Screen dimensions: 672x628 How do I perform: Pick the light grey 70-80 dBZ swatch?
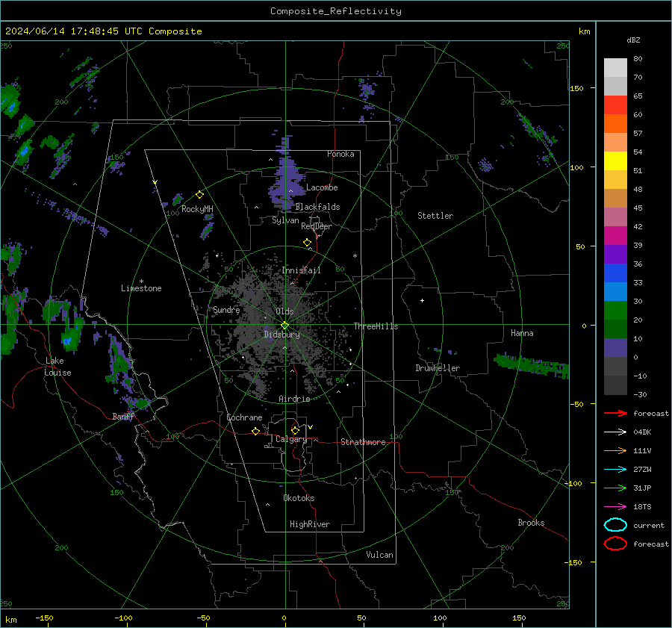(x=615, y=68)
